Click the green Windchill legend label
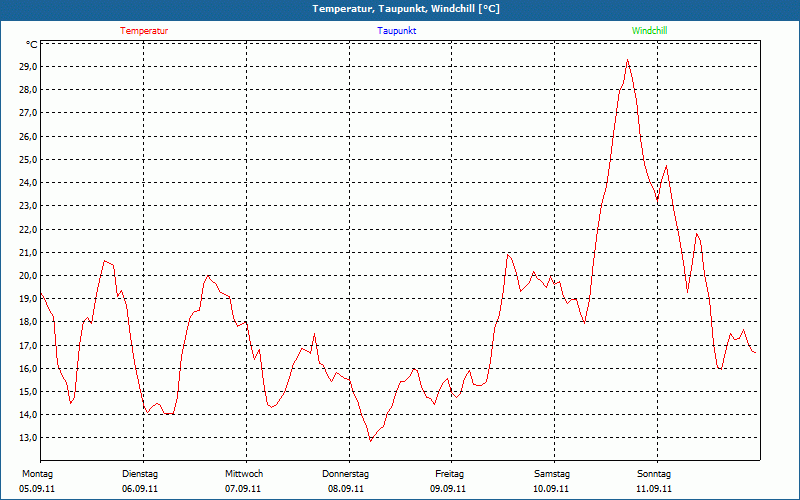 tap(649, 31)
